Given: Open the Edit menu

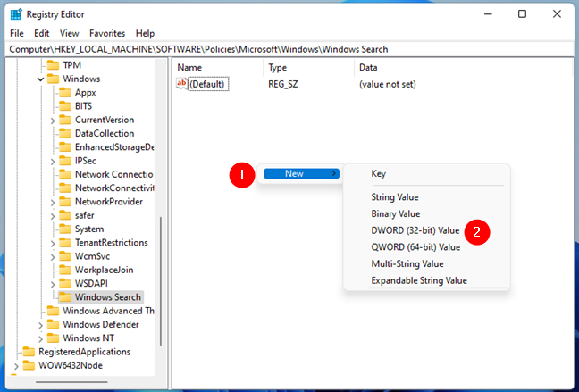Looking at the screenshot, I should click(42, 33).
